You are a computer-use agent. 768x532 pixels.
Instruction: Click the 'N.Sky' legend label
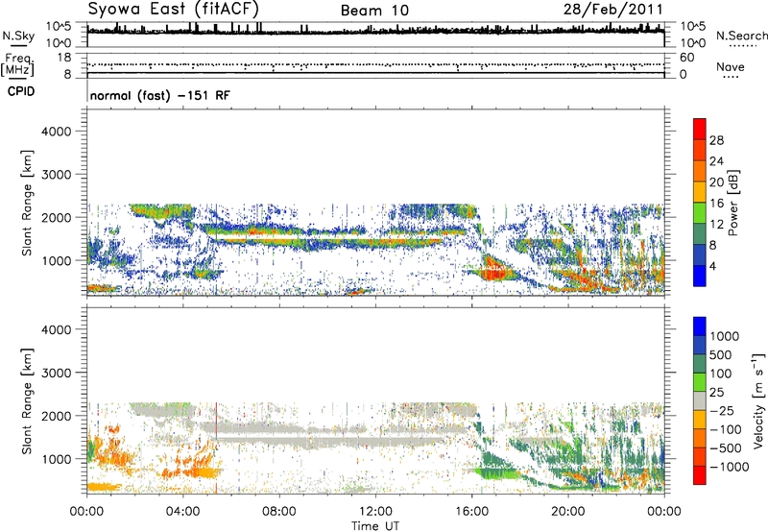click(x=18, y=36)
